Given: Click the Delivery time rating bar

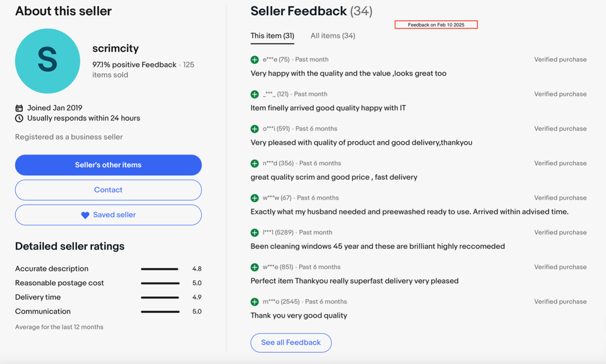Looking at the screenshot, I should [x=160, y=297].
